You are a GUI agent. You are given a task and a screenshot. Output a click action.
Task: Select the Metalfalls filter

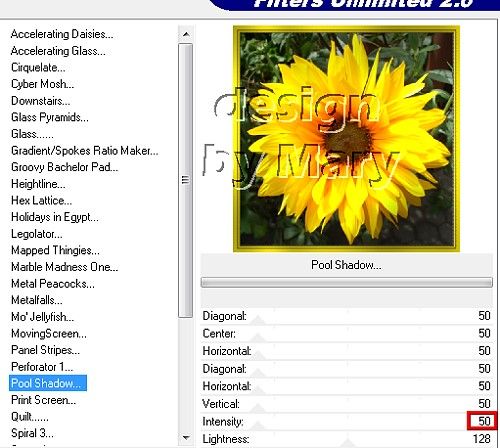point(37,300)
